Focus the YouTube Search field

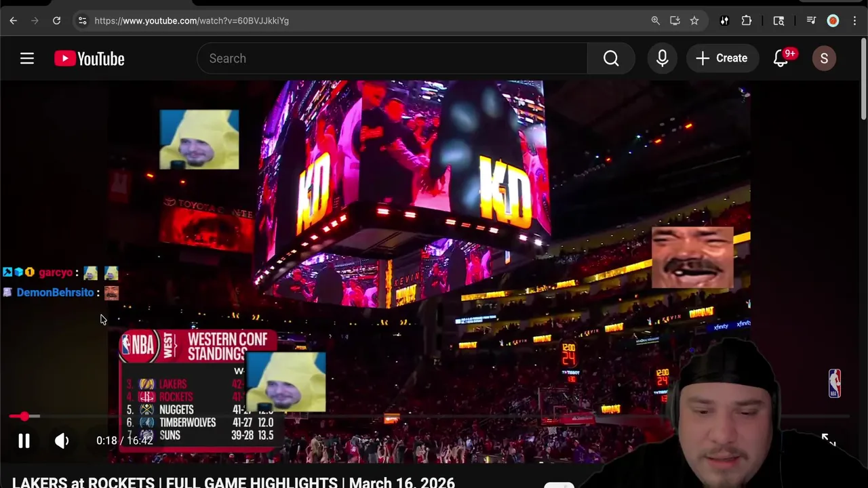click(392, 58)
